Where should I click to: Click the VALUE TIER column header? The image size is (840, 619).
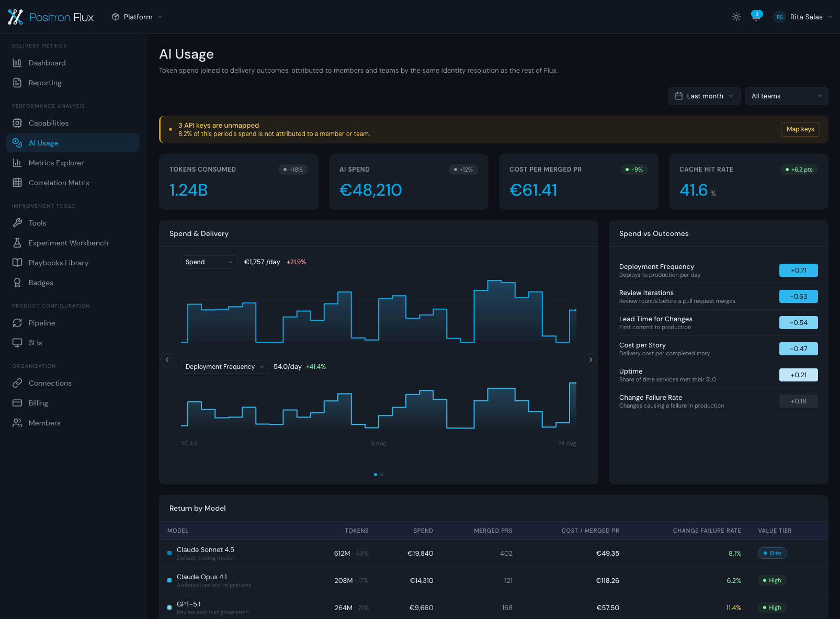click(x=775, y=531)
